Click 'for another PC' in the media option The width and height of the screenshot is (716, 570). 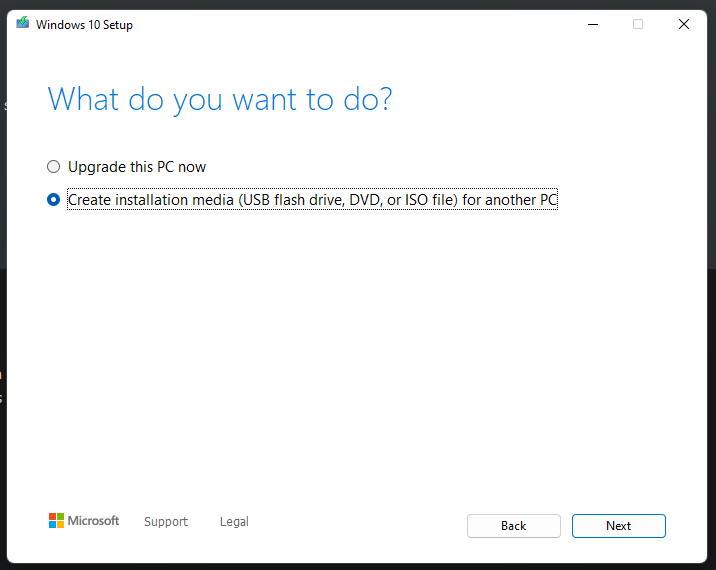click(x=510, y=200)
